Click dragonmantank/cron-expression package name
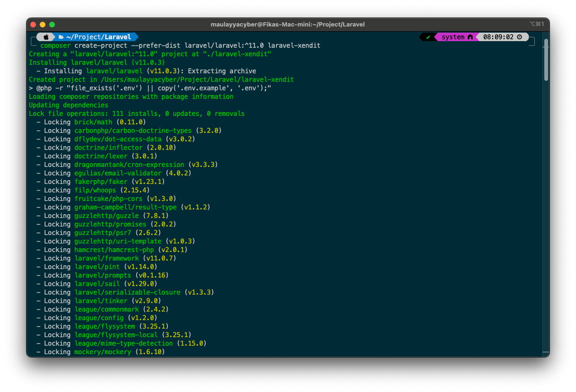Image resolution: width=576 pixels, height=392 pixels. [129, 165]
